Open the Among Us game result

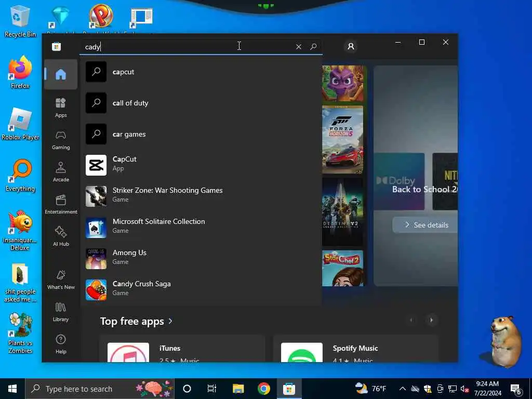tap(201, 259)
